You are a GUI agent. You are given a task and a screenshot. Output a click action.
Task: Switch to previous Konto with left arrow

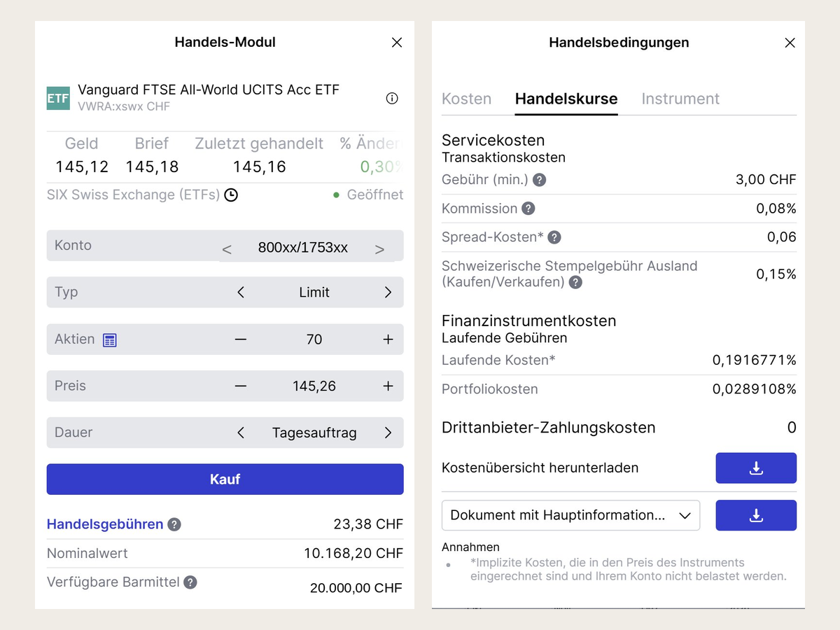point(226,249)
